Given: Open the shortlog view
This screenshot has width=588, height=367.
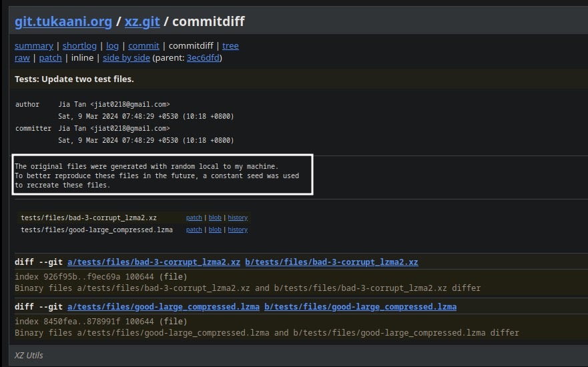Looking at the screenshot, I should 79,46.
